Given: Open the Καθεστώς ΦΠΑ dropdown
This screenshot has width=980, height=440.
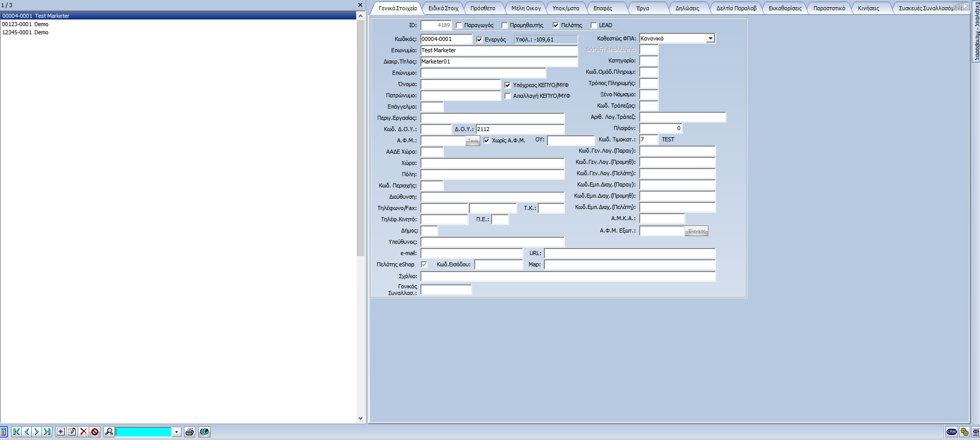Looking at the screenshot, I should [x=710, y=38].
